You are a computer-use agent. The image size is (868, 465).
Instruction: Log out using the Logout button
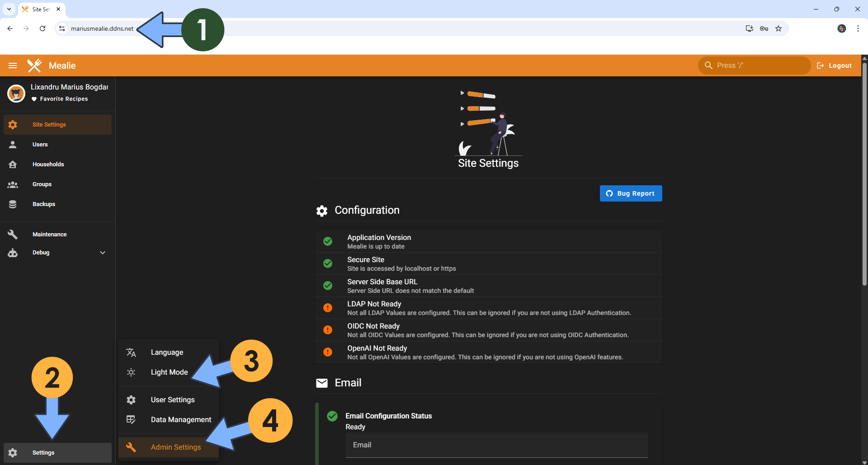[x=835, y=66]
